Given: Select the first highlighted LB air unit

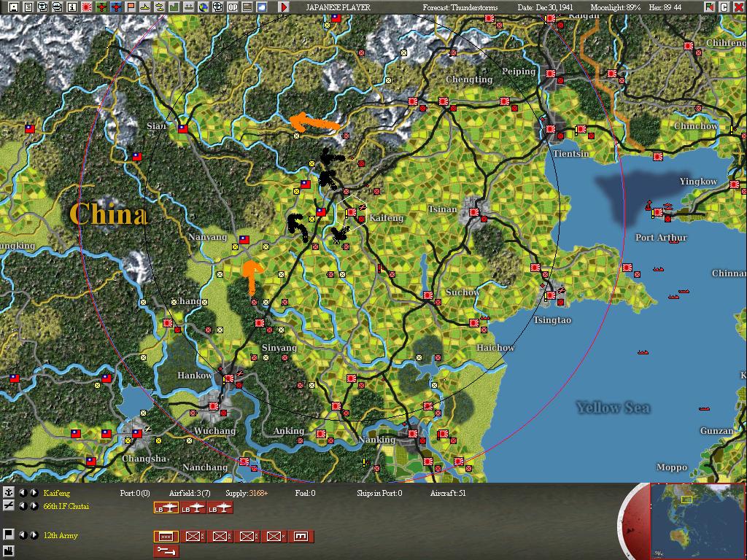Looking at the screenshot, I should pos(166,507).
